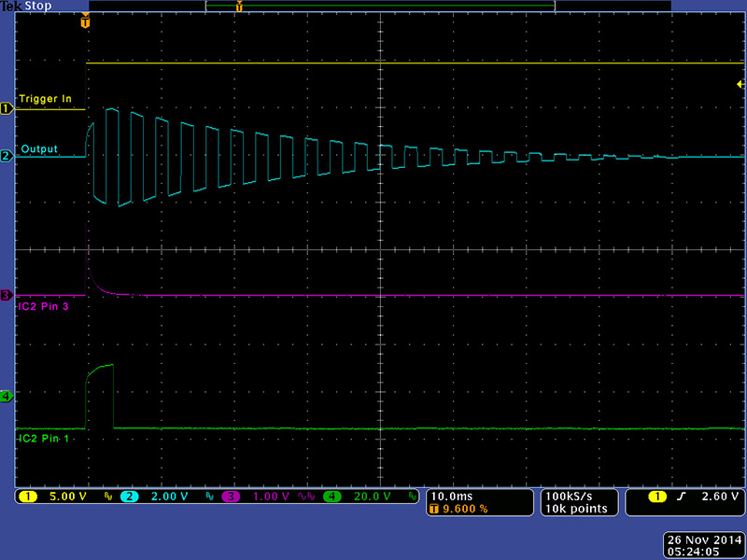Click the orange trigger position marker
This screenshot has width=747, height=560.
click(x=86, y=21)
